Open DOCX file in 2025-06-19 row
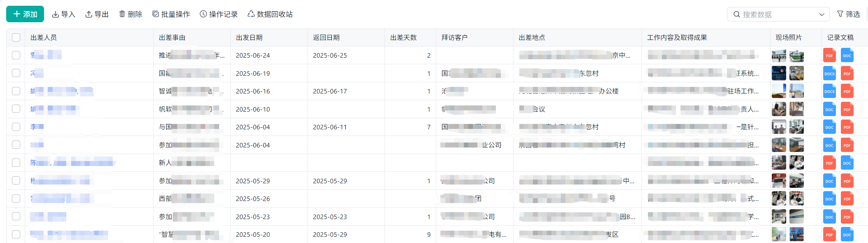The image size is (868, 243). pos(829,74)
